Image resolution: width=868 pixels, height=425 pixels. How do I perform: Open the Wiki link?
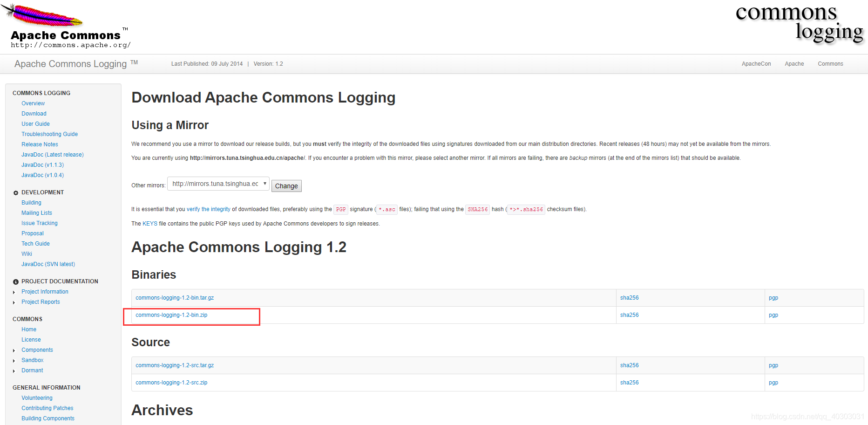[27, 254]
